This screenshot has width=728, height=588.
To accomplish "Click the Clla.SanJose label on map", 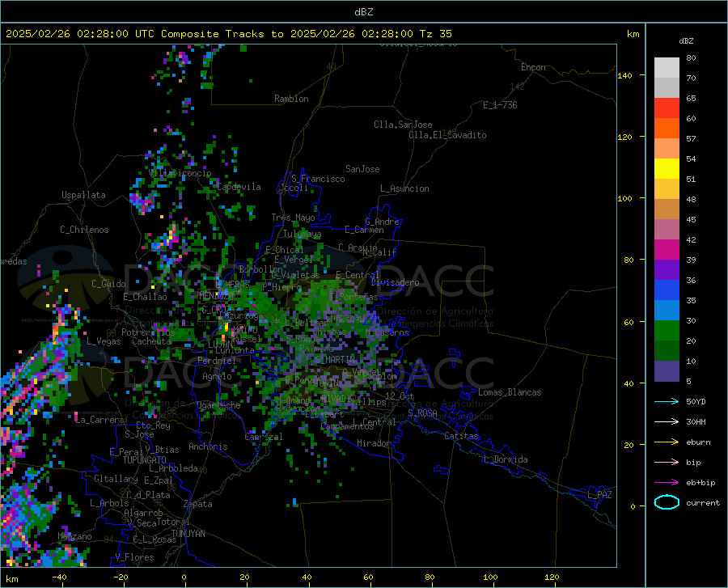I will [403, 125].
